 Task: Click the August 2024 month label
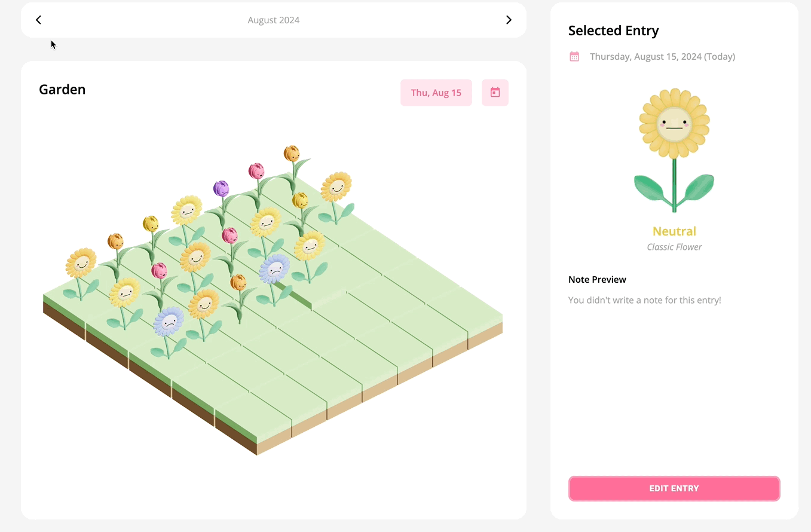coord(274,20)
